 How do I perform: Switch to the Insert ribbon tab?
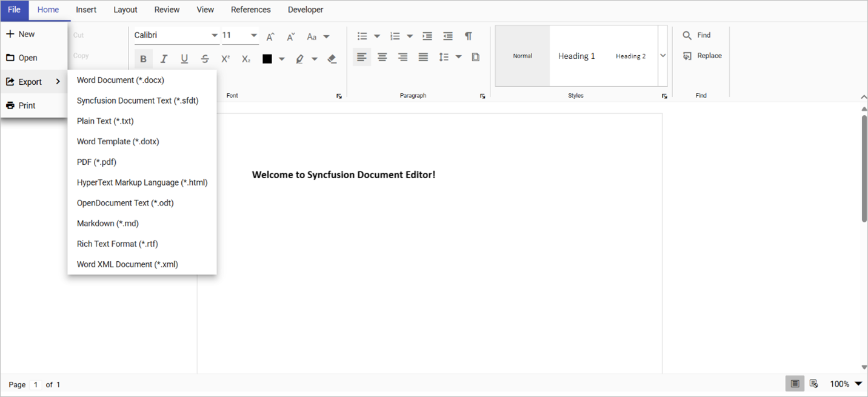[x=85, y=9]
